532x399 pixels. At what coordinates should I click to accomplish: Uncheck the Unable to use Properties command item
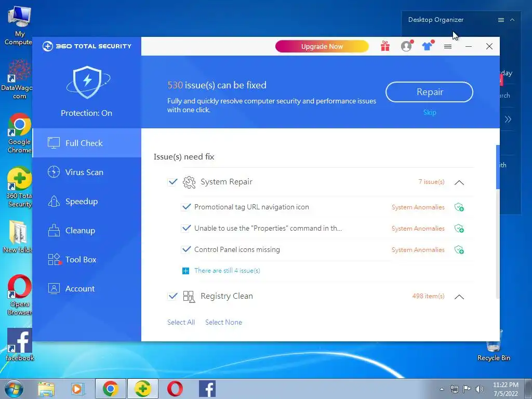click(x=186, y=229)
